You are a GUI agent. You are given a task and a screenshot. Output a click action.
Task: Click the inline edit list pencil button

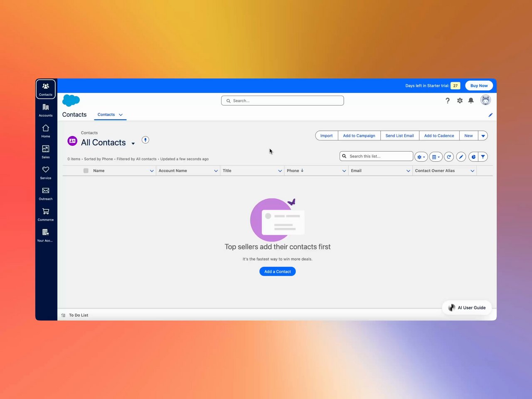coord(461,157)
